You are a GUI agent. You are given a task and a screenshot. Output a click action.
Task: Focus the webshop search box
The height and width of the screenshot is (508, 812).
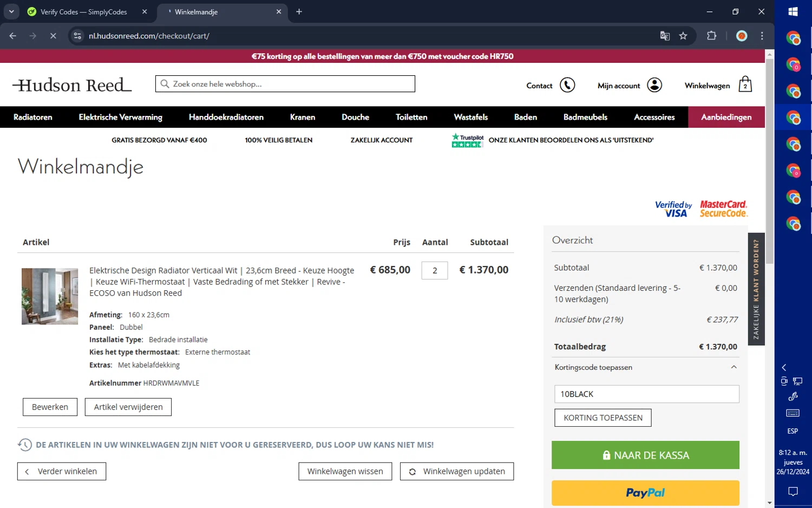tap(285, 84)
